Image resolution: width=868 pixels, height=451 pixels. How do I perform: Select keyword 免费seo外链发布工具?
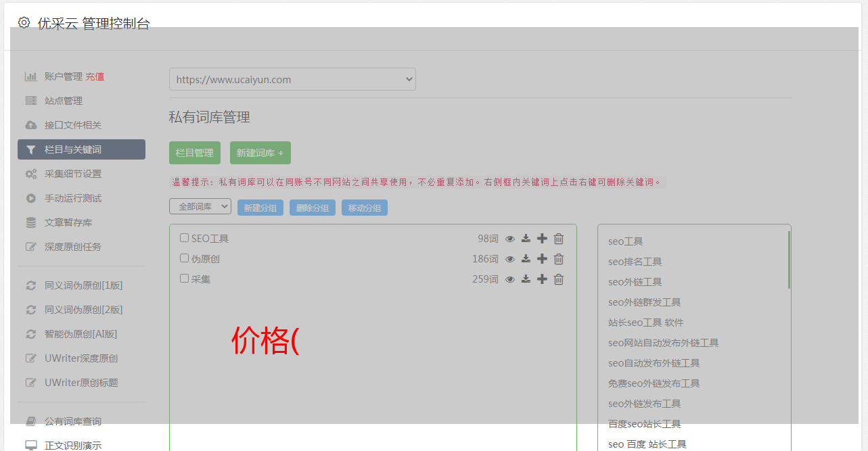coord(654,383)
